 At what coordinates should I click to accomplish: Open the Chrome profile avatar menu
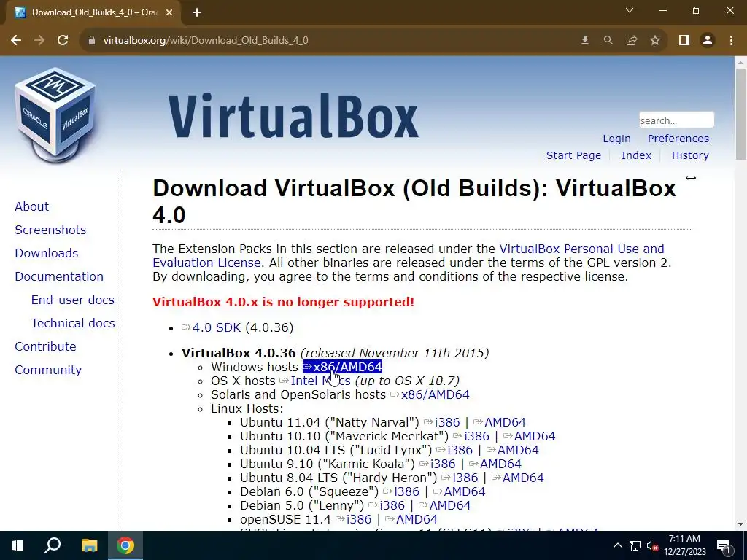(708, 41)
